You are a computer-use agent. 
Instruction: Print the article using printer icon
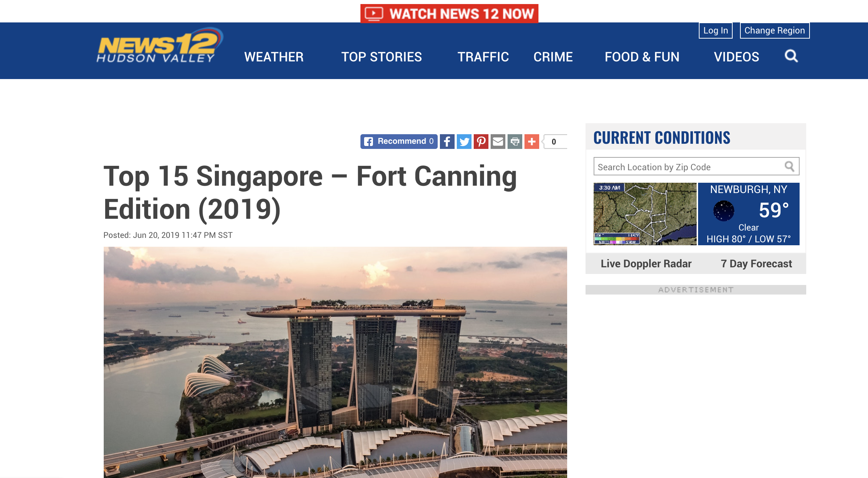click(515, 142)
